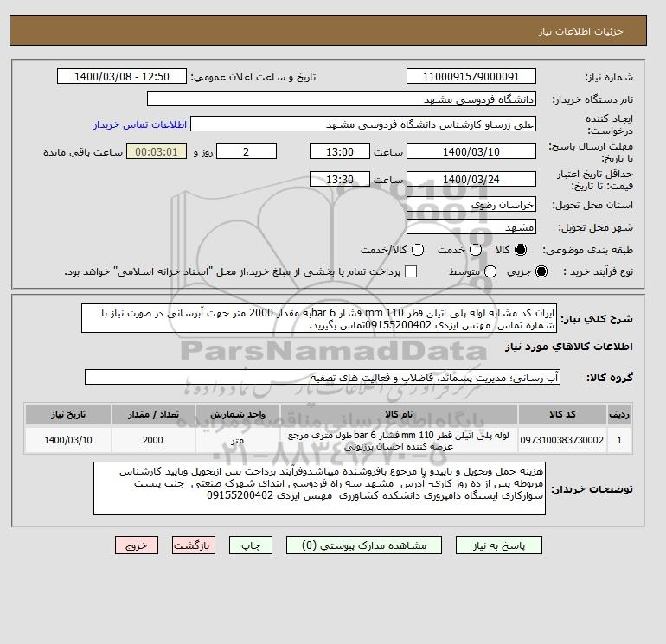The width and height of the screenshot is (666, 644).
Task: Select the کالا radio button
Action: coord(521,250)
